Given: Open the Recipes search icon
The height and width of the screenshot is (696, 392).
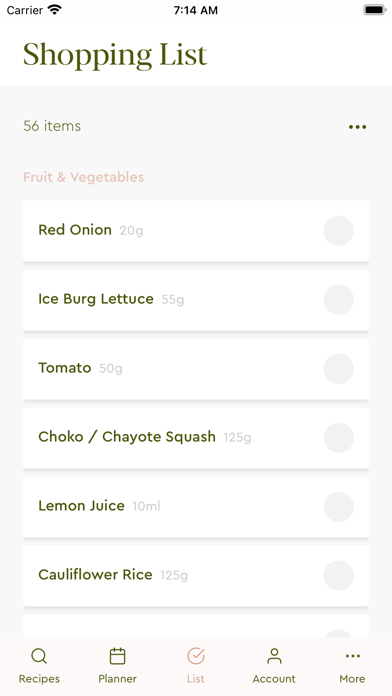Looking at the screenshot, I should (x=39, y=656).
